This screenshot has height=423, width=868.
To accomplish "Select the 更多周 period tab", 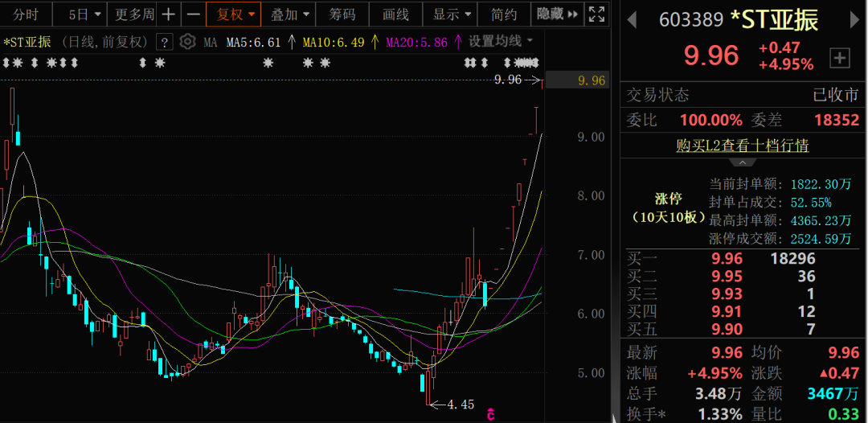I will coord(134,14).
